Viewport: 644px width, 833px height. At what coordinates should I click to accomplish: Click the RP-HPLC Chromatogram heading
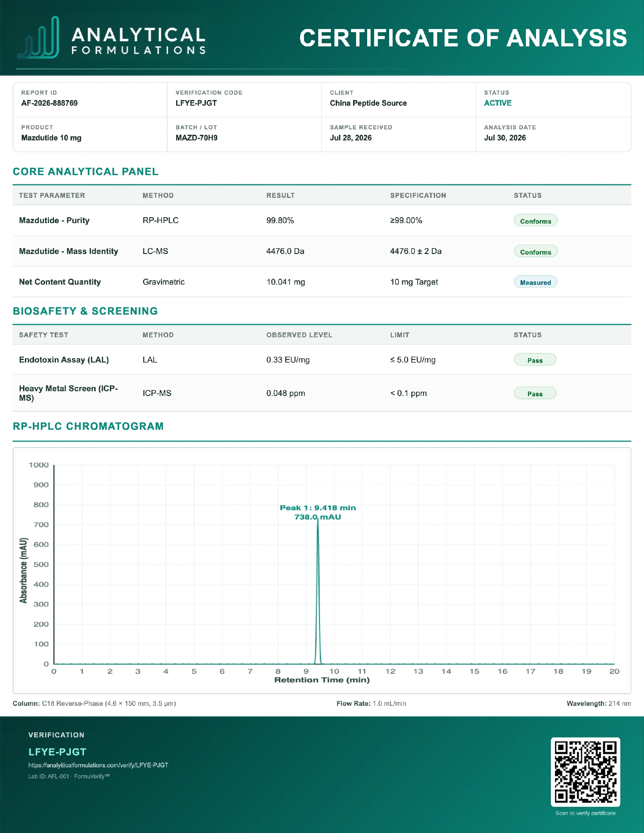click(88, 426)
